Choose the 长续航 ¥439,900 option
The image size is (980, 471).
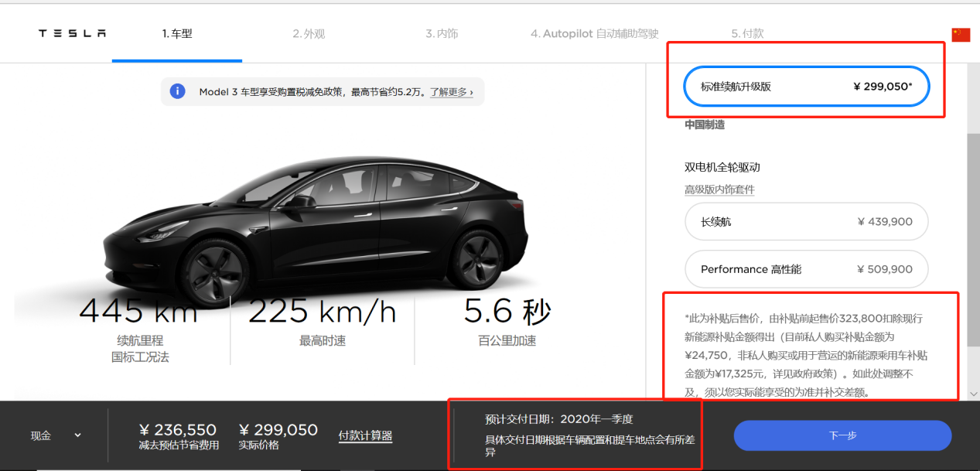(807, 222)
